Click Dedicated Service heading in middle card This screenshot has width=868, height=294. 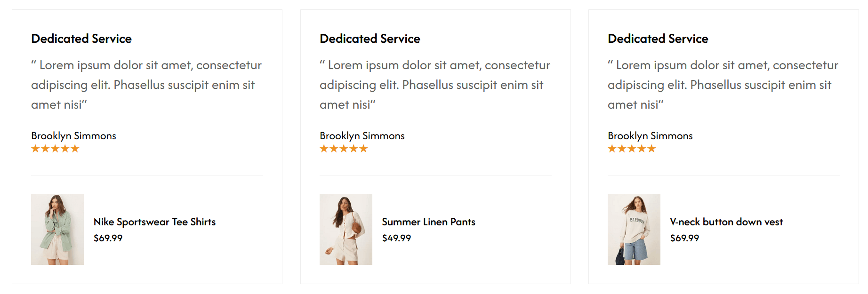[x=370, y=39]
